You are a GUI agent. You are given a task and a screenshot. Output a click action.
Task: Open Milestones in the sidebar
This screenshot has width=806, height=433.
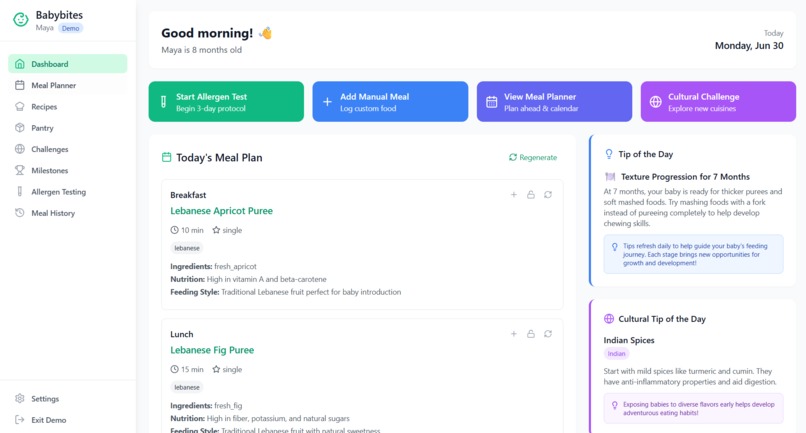point(67,170)
